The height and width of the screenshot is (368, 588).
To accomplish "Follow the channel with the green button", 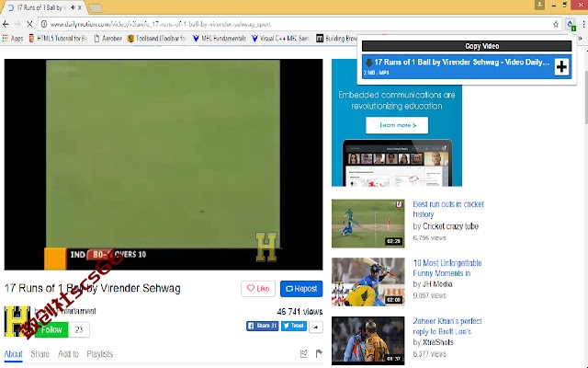I will point(51,329).
